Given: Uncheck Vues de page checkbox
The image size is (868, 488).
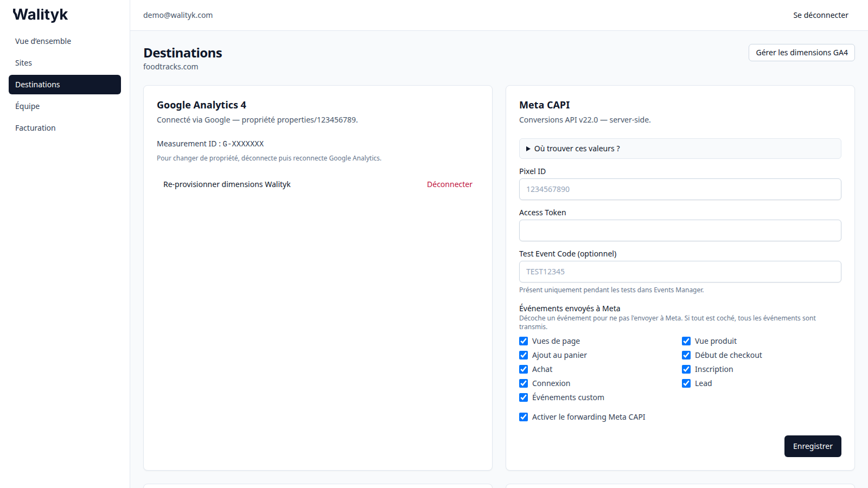Looking at the screenshot, I should [x=524, y=341].
